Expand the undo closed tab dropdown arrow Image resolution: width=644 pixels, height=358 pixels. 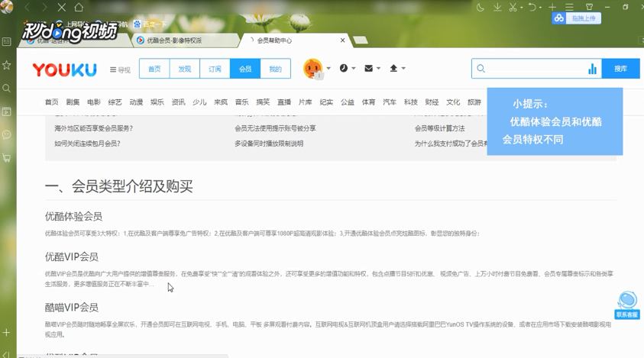[x=541, y=8]
